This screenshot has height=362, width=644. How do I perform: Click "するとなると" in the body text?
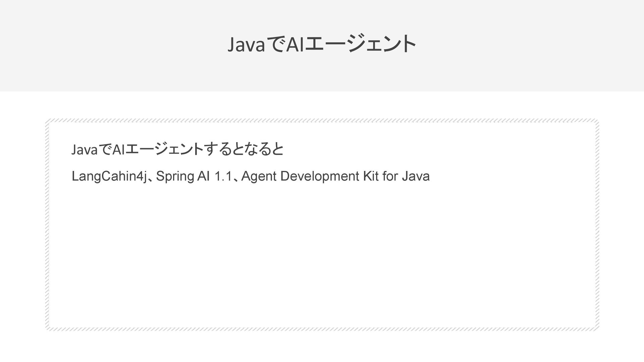[x=244, y=149]
